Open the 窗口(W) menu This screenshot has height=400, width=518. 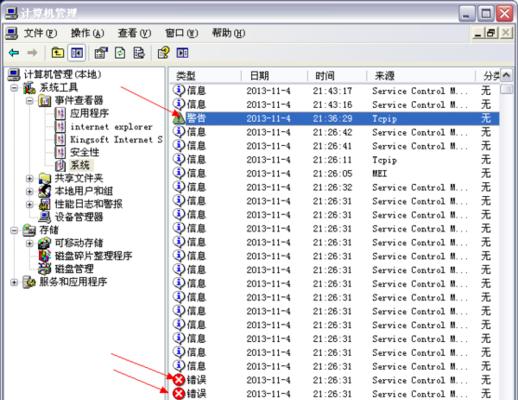point(182,33)
